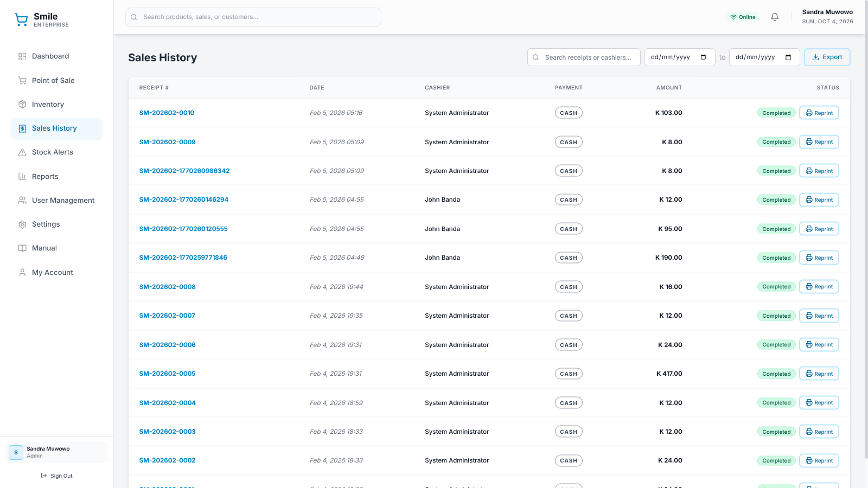Screen dimensions: 868x488
Task: Click the notification bell icon
Action: click(x=775, y=17)
